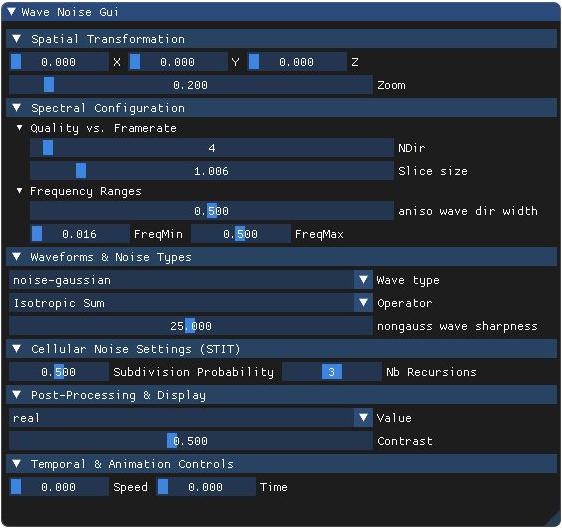
Task: Click the Zoom slider
Action: [x=191, y=85]
